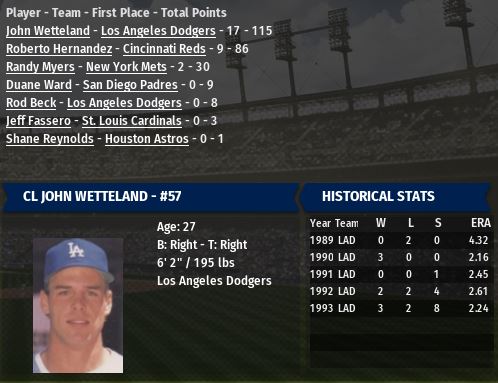The width and height of the screenshot is (498, 383).
Task: Click the ERA column header
Action: pos(481,223)
